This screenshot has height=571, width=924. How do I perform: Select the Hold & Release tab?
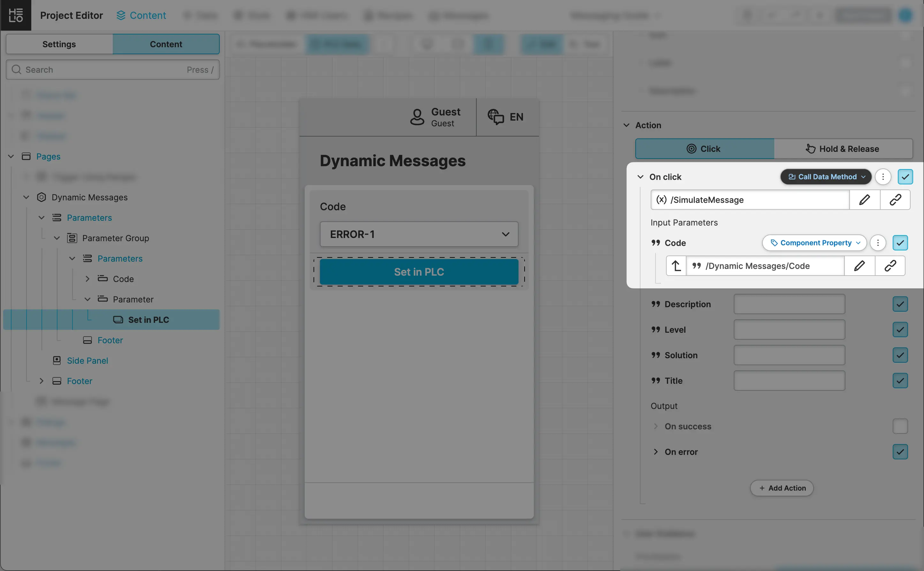pyautogui.click(x=843, y=149)
